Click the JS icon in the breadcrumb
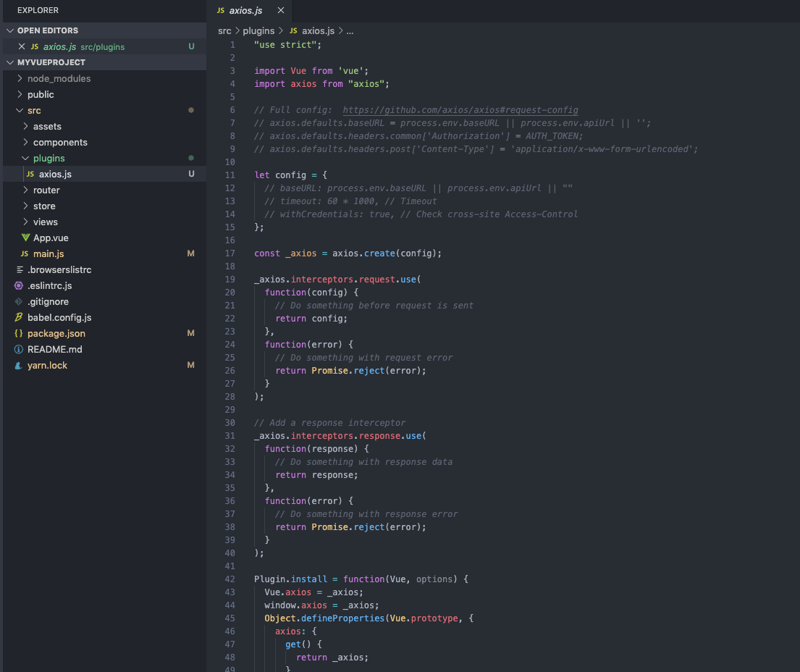Viewport: 800px width, 672px height. pyautogui.click(x=293, y=30)
